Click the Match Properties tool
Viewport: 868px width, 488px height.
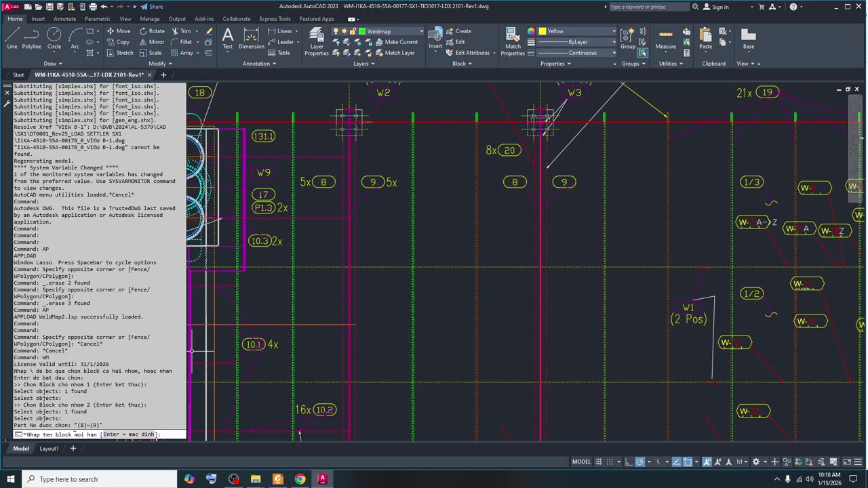click(x=513, y=41)
